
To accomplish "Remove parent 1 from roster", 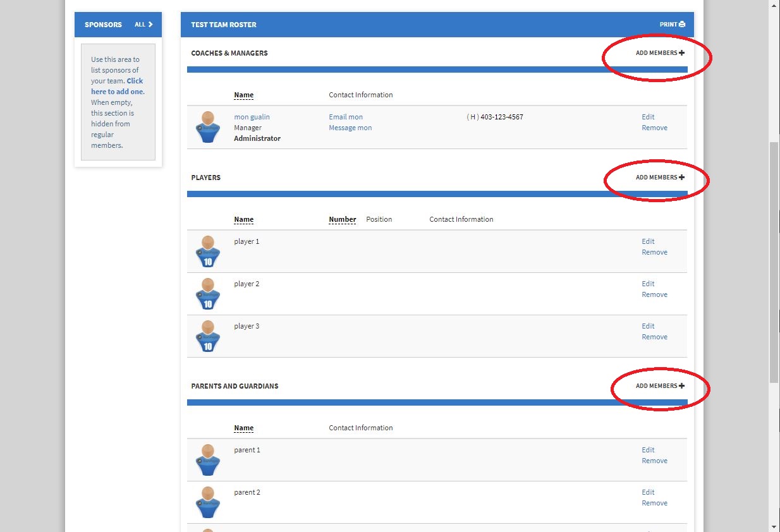I will (654, 461).
